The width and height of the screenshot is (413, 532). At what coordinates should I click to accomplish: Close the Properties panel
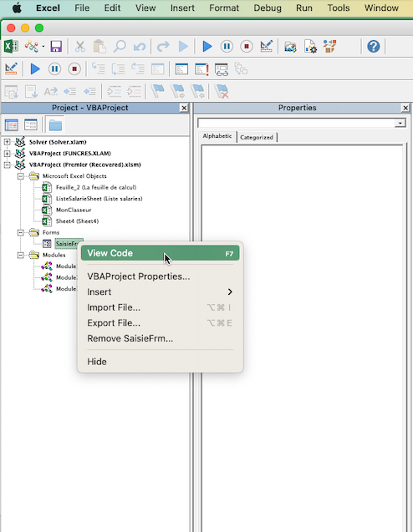point(405,108)
